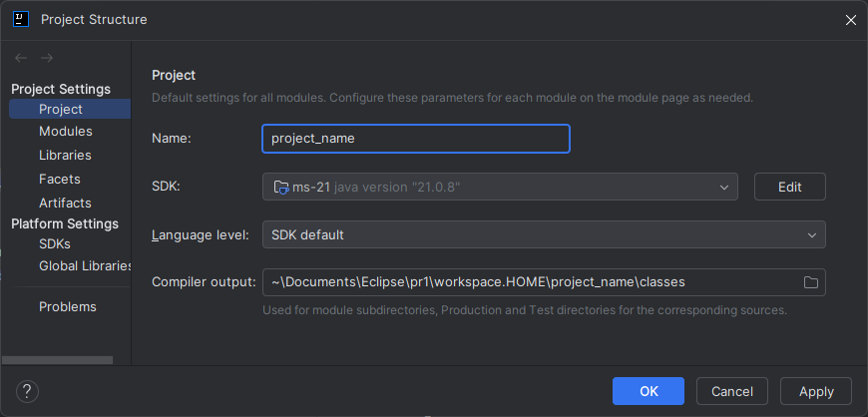Click the project Name text field
The width and height of the screenshot is (868, 417).
click(415, 139)
